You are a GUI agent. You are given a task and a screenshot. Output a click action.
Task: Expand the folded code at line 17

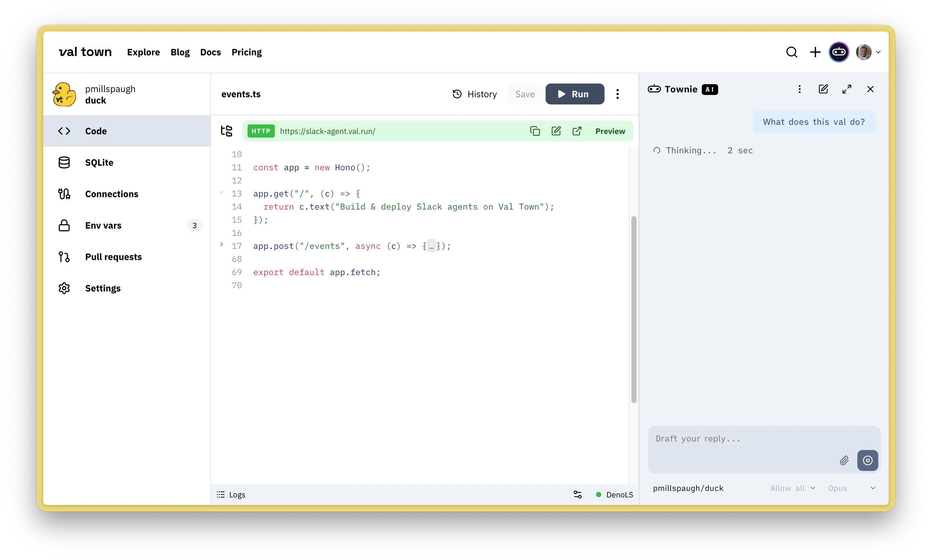[x=221, y=245]
